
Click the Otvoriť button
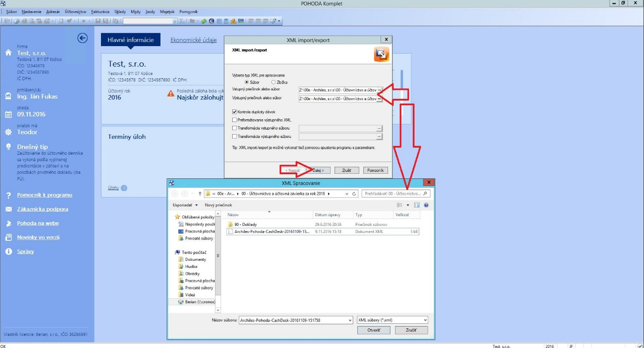(374, 330)
